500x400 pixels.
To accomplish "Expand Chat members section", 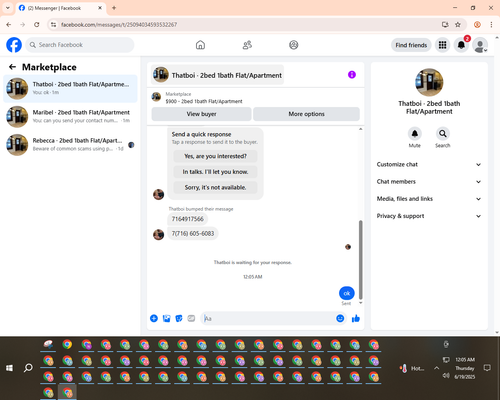I will pyautogui.click(x=429, y=182).
